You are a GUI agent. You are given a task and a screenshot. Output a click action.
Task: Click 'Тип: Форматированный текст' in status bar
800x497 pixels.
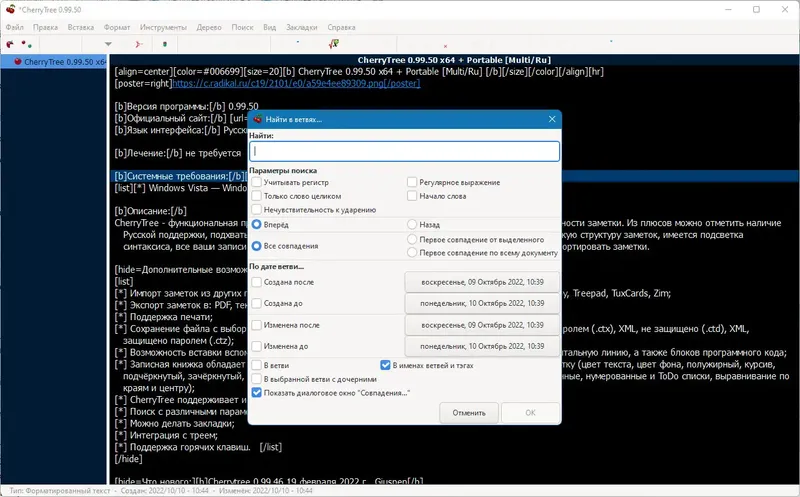60,491
